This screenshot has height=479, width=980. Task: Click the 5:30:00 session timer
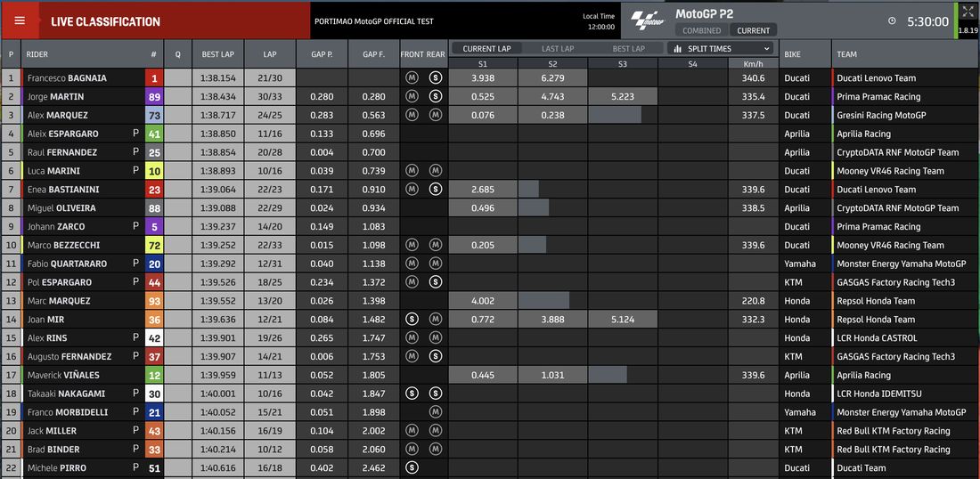tap(928, 21)
